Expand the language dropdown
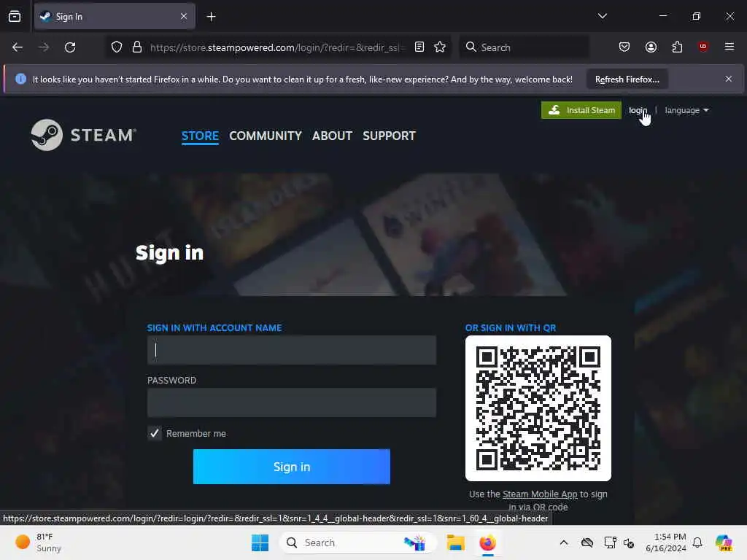Image resolution: width=747 pixels, height=560 pixels. (x=686, y=110)
